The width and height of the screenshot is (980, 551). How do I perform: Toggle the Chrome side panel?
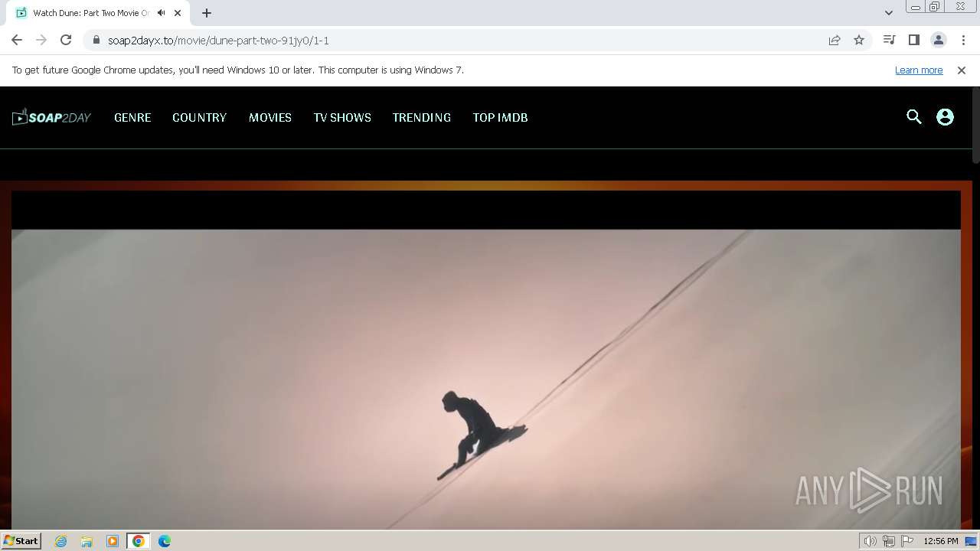tap(913, 40)
